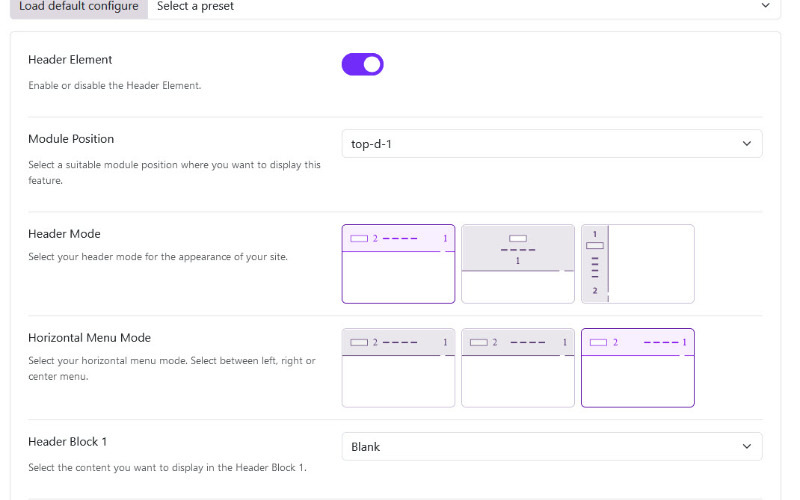Click the Header Element description text

pyautogui.click(x=115, y=86)
